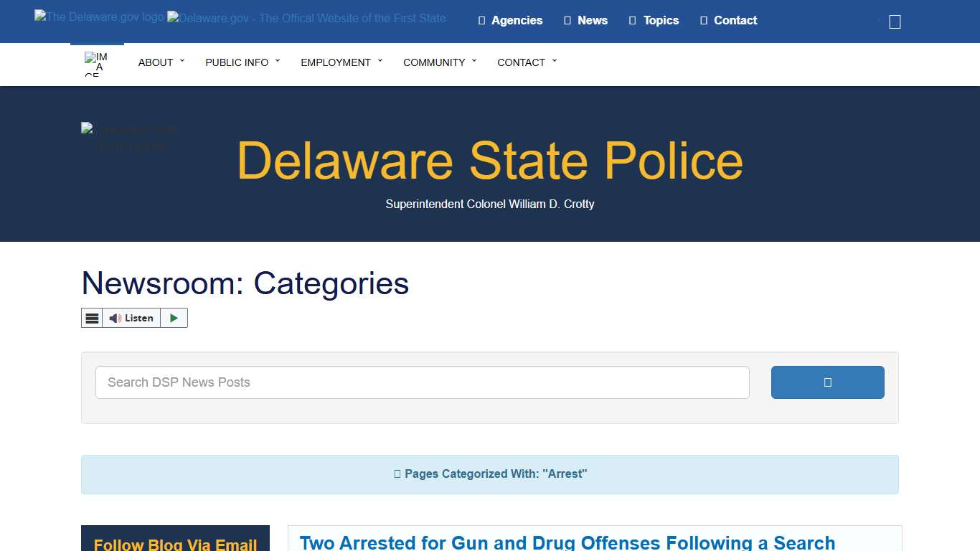Click the Agencies building icon in top bar

pos(481,20)
